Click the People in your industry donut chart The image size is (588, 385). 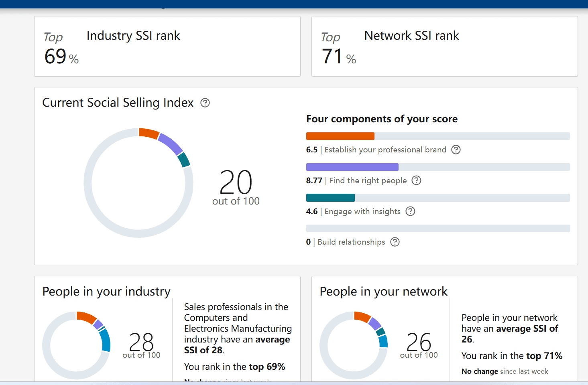76,345
